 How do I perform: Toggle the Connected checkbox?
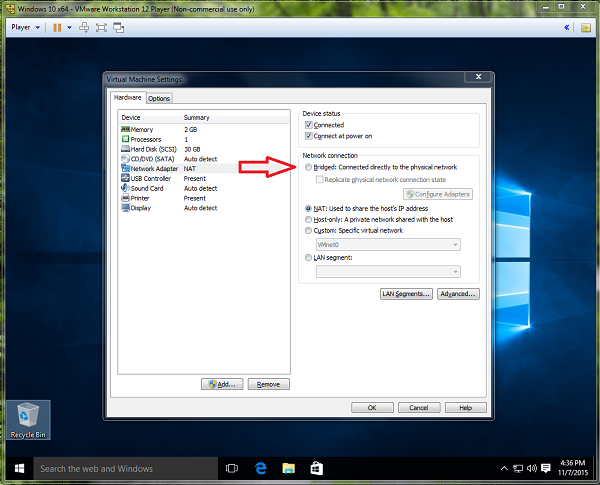pyautogui.click(x=308, y=125)
